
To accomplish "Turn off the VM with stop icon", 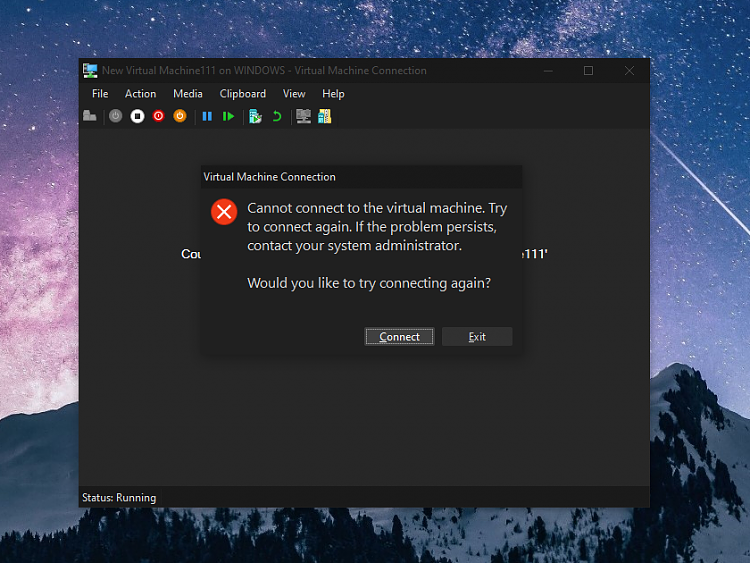I will click(137, 116).
